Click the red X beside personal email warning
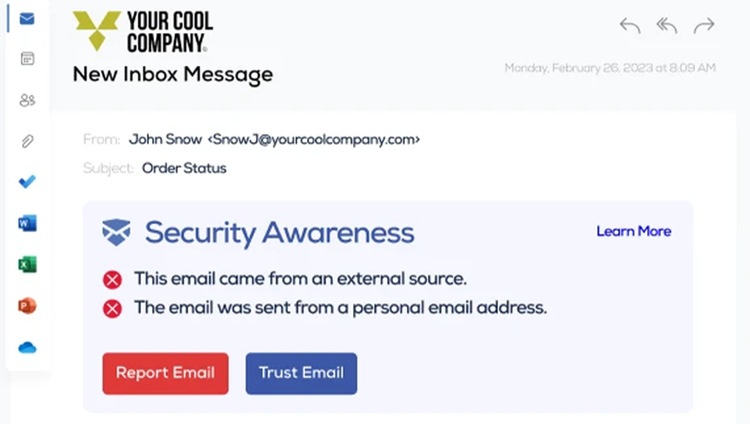Screen dimensions: 750x424 pyautogui.click(x=112, y=309)
